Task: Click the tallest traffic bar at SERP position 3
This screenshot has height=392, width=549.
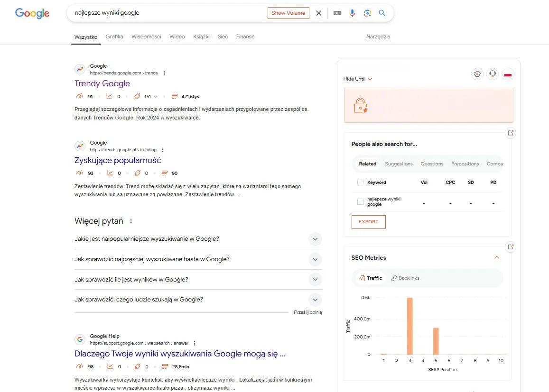Action: pyautogui.click(x=409, y=326)
